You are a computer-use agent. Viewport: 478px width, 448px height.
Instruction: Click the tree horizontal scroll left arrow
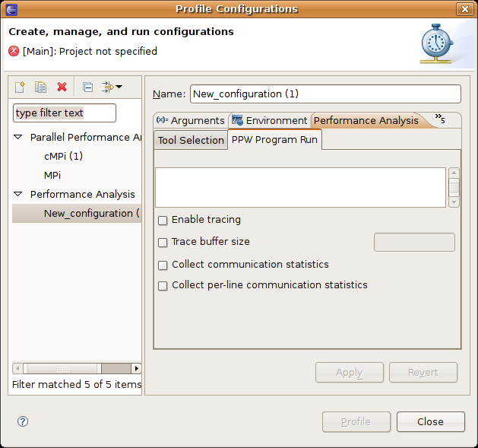[17, 368]
